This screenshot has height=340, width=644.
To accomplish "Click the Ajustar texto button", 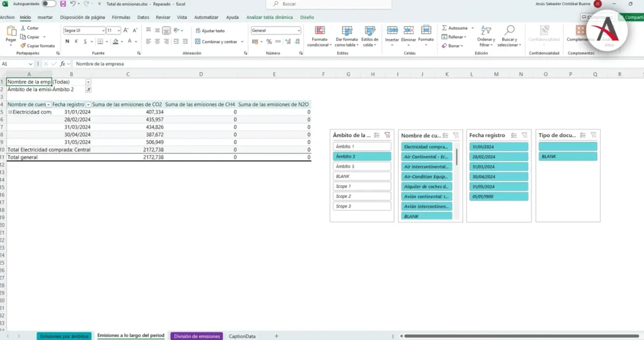I will point(210,30).
